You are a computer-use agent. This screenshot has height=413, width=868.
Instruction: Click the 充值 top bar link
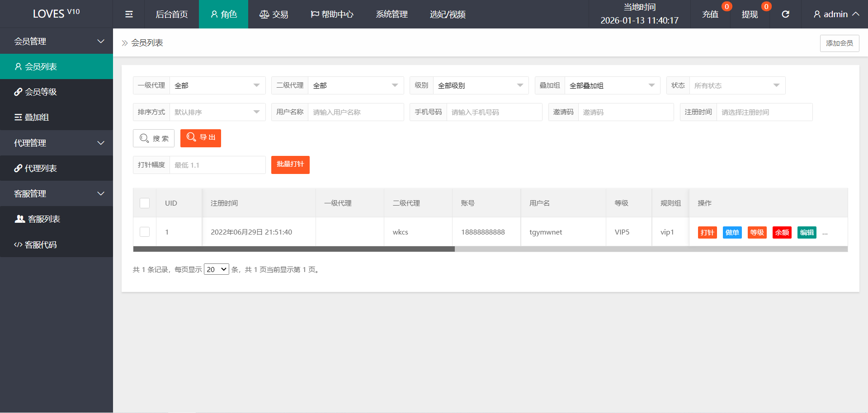coord(710,14)
